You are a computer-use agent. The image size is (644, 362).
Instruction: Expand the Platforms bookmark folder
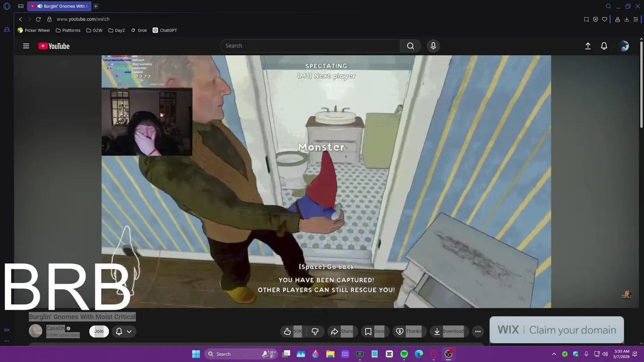[x=68, y=30]
